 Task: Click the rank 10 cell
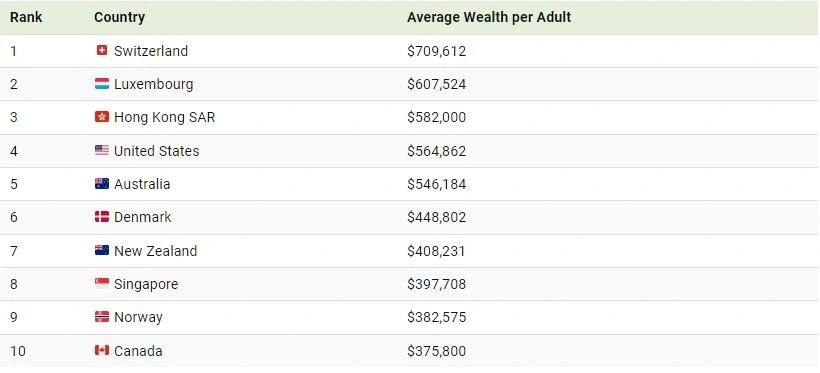coord(18,351)
